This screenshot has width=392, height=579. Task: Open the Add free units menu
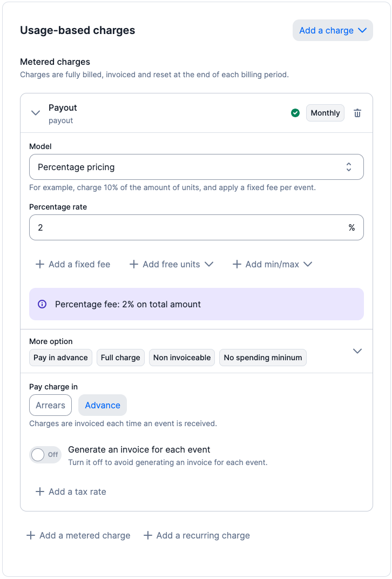(x=172, y=264)
